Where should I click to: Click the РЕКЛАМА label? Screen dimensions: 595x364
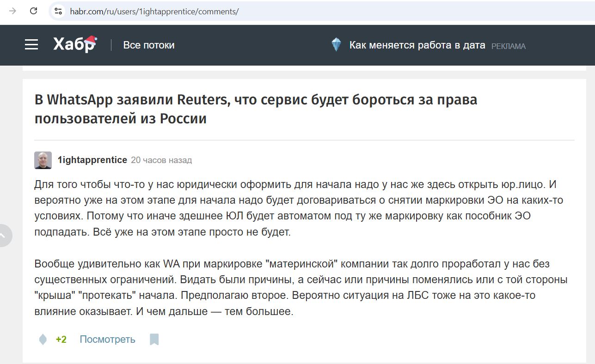(x=509, y=46)
